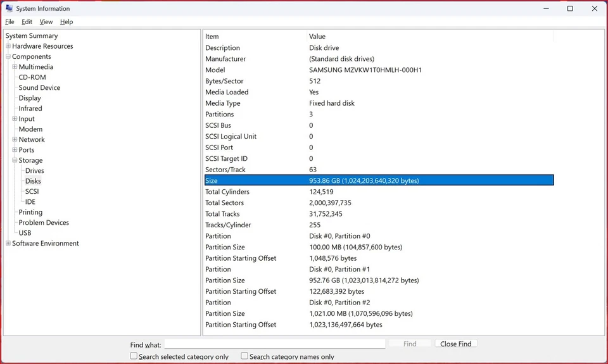608x364 pixels.
Task: Expand the Multimedia node
Action: 15,66
